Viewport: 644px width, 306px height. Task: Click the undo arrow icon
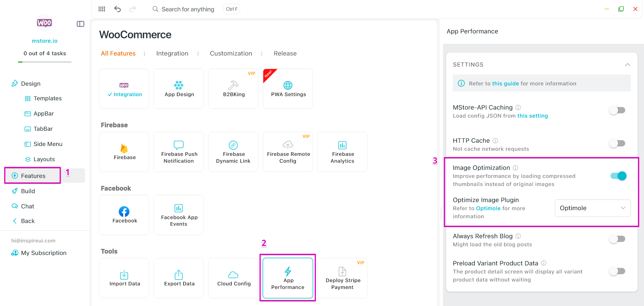(117, 9)
